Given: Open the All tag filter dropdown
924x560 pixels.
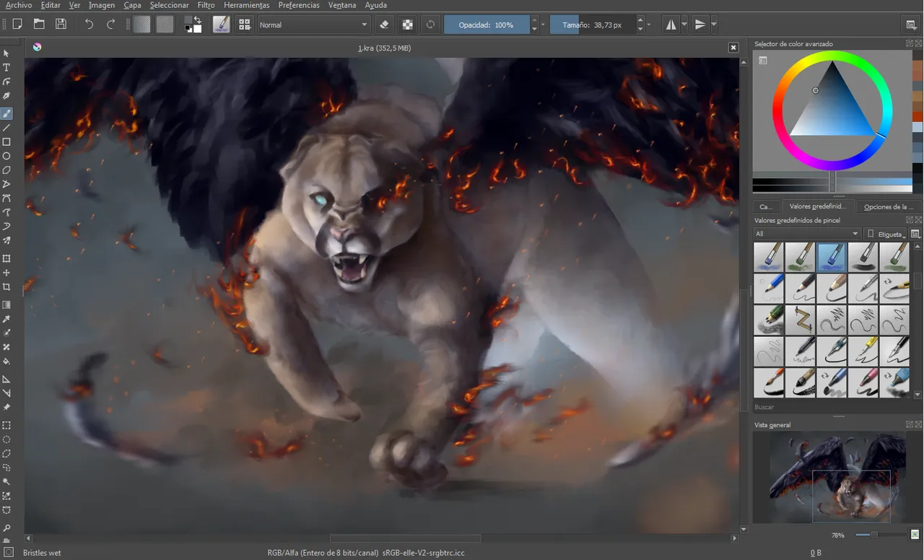Looking at the screenshot, I should click(807, 234).
